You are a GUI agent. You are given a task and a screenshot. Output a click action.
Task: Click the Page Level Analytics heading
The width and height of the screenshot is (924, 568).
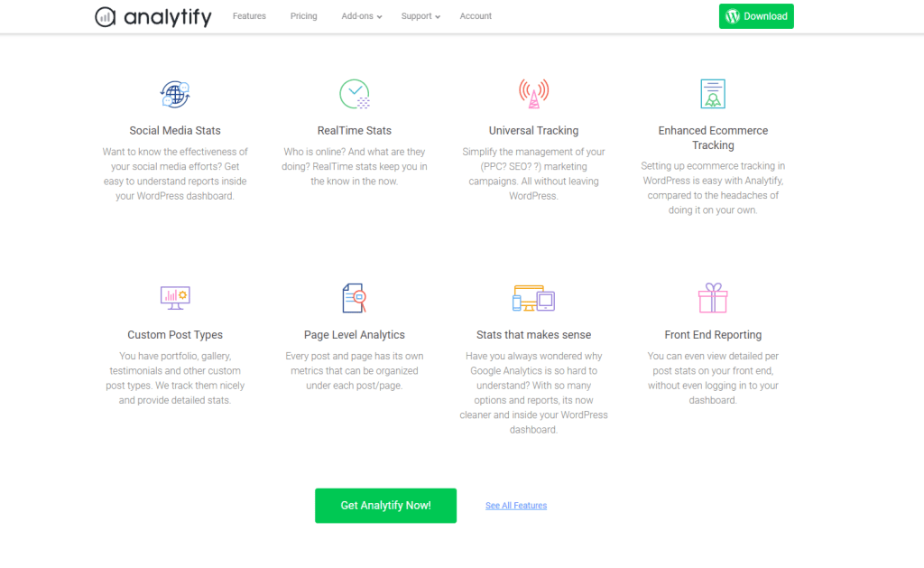(x=355, y=335)
